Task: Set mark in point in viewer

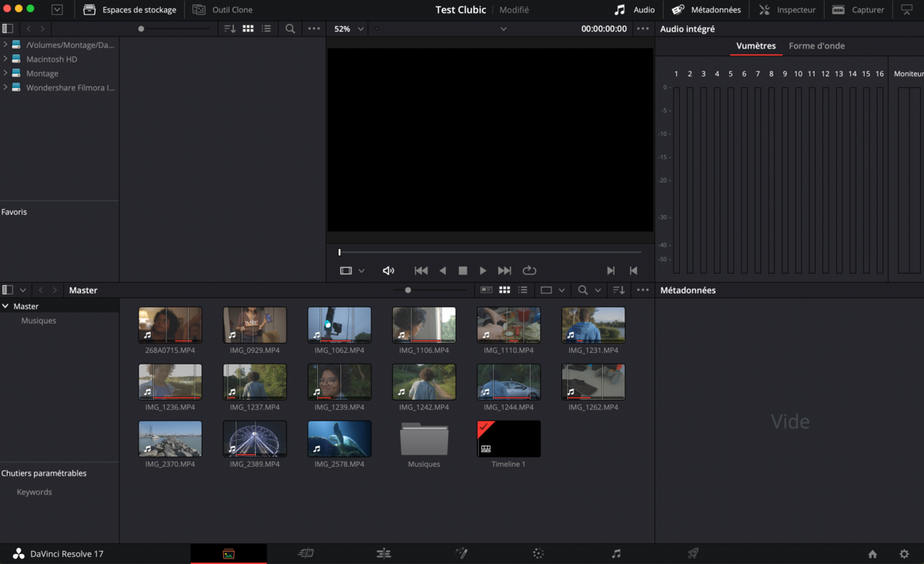Action: (x=611, y=270)
